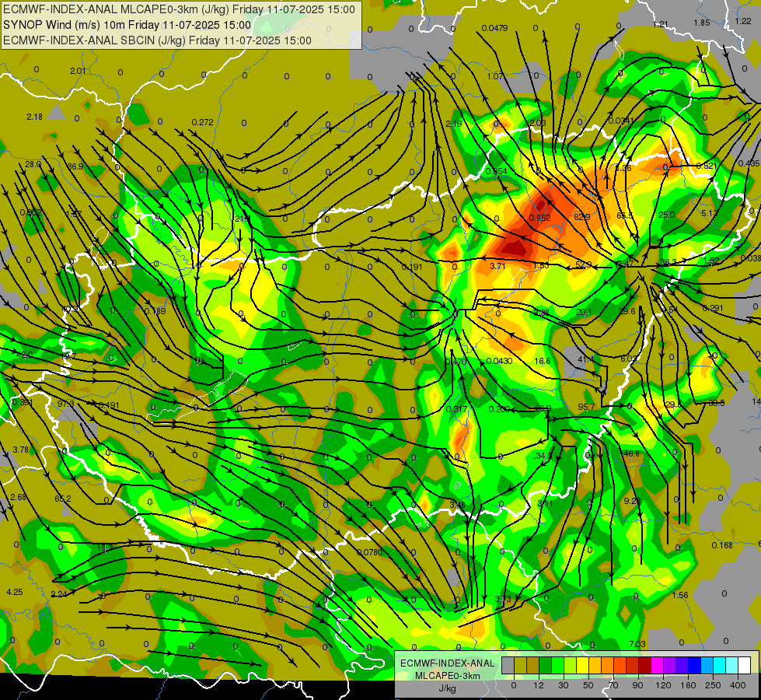Image resolution: width=761 pixels, height=700 pixels.
Task: Pick the bright green legend swatch
Action: [x=557, y=666]
